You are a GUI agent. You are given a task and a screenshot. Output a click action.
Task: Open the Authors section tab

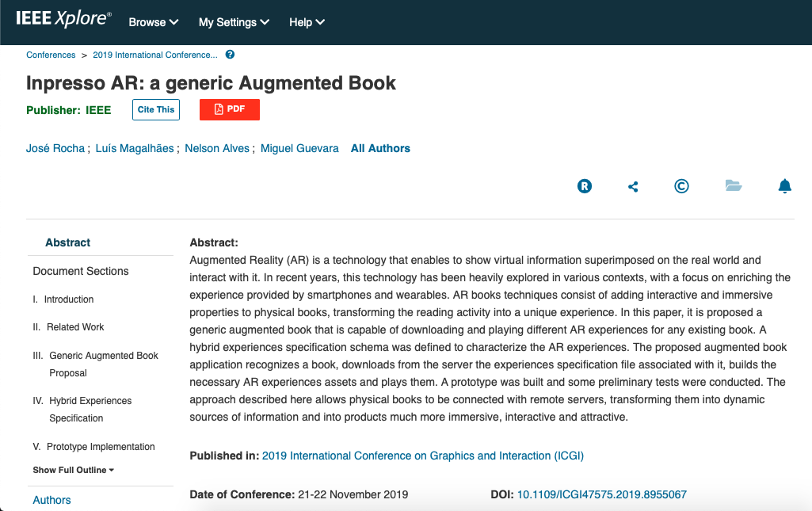tap(51, 500)
